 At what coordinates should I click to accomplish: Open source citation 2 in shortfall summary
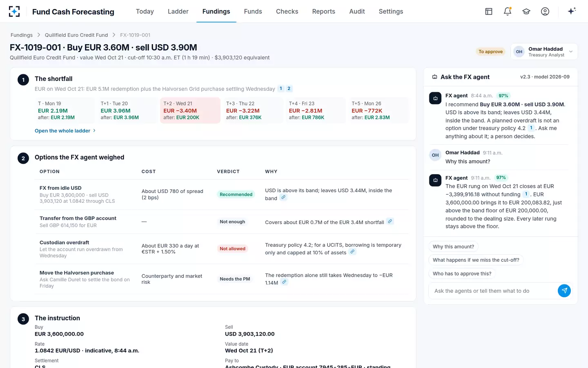(x=289, y=88)
